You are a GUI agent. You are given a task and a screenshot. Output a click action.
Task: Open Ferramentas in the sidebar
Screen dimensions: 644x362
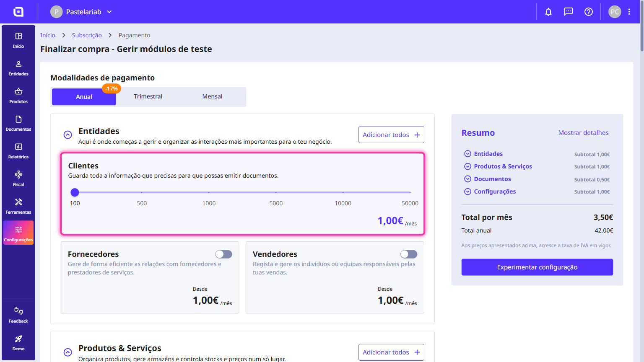tap(18, 206)
